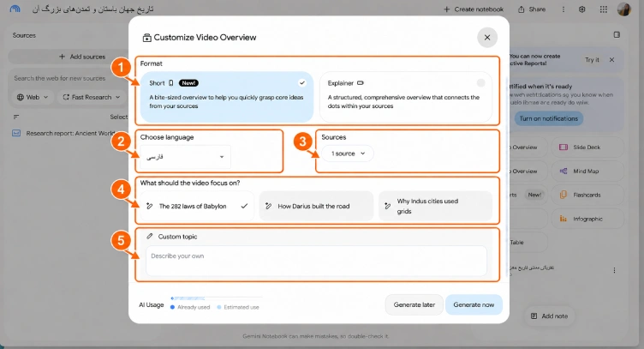Viewport: 644px width, 349px height.
Task: Open the Infographic studio tile
Action: click(x=587, y=219)
